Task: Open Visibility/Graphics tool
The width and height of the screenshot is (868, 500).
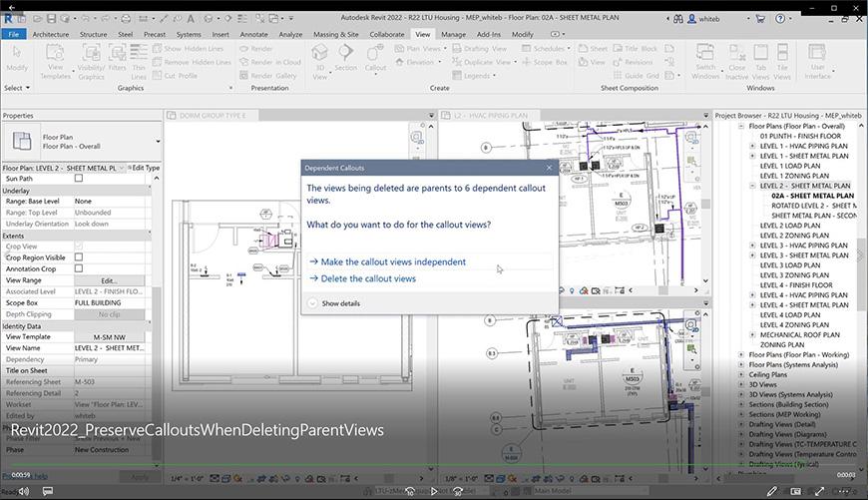Action: coord(91,61)
